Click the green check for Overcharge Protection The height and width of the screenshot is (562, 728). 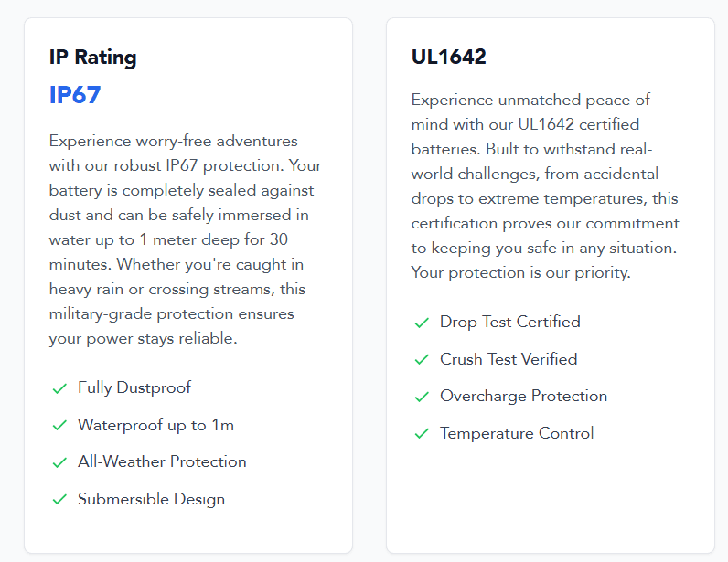pos(422,397)
